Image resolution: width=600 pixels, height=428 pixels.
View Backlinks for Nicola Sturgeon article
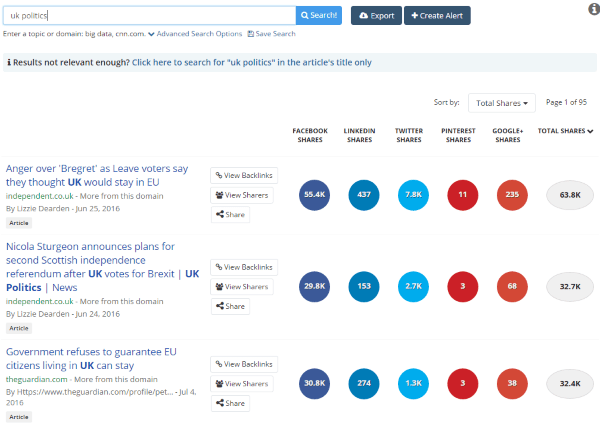pyautogui.click(x=242, y=268)
